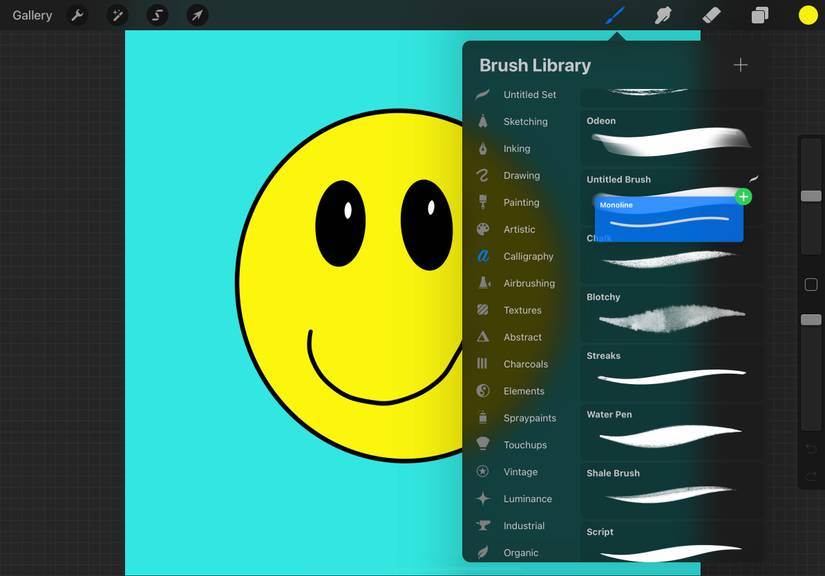This screenshot has width=825, height=576.
Task: Click the Brush Library title
Action: 535,65
